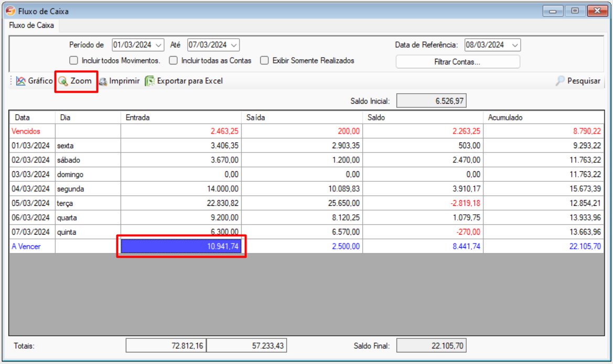Click the Zoom magnifier tool
613x364 pixels.
[x=75, y=81]
